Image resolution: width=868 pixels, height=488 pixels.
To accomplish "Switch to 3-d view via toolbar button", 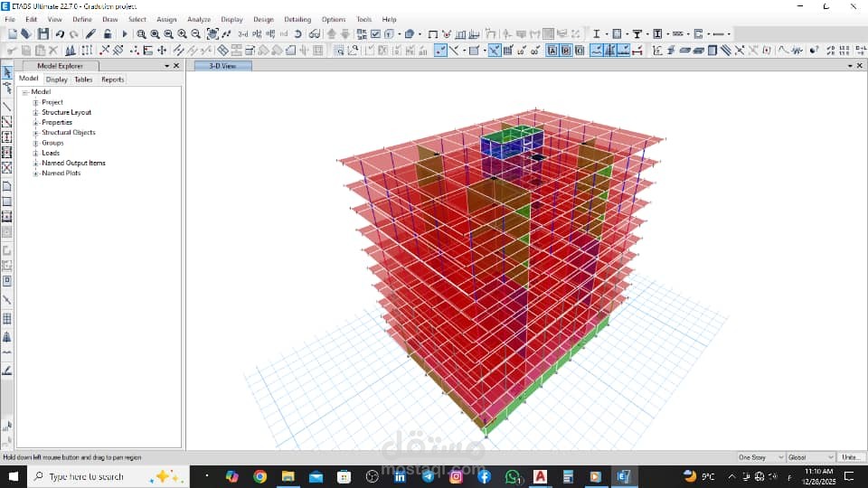I will click(243, 33).
